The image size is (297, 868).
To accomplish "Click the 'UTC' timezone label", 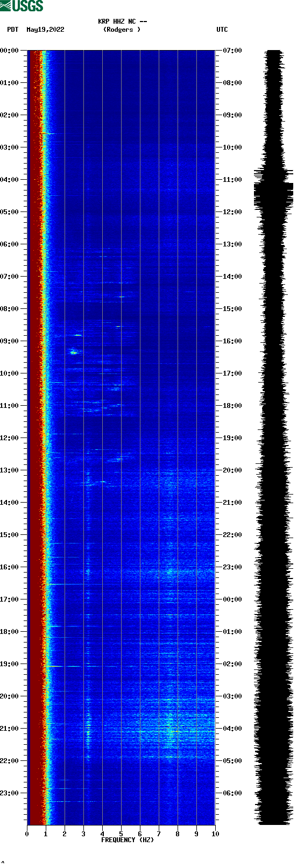I will pos(222,30).
